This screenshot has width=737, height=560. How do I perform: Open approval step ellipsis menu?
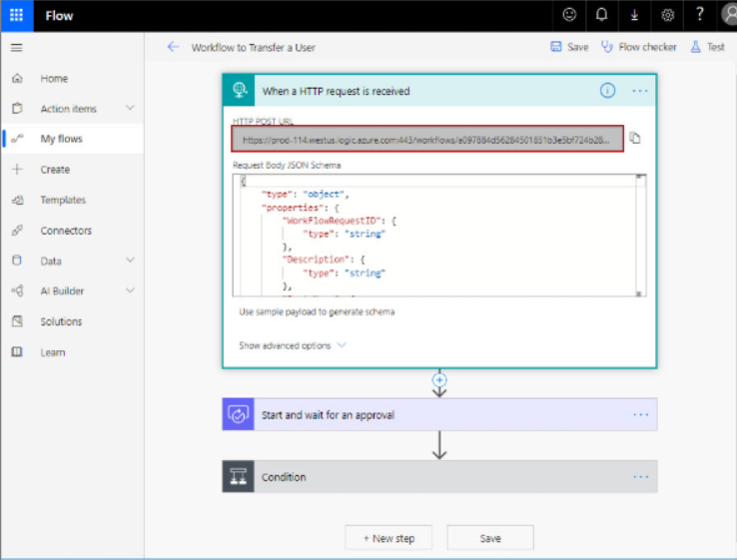(641, 415)
